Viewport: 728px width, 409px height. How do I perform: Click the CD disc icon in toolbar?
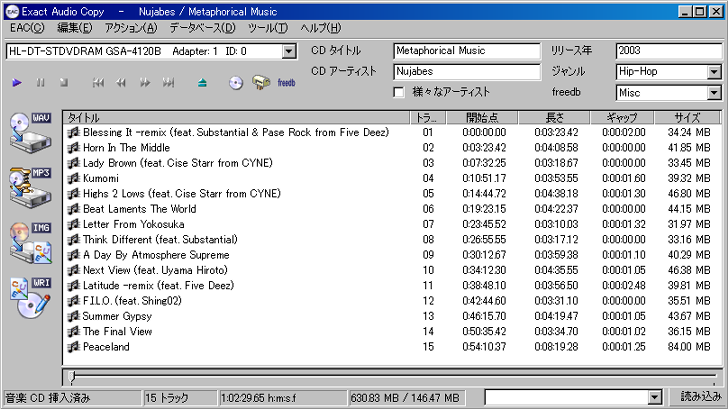coord(236,83)
